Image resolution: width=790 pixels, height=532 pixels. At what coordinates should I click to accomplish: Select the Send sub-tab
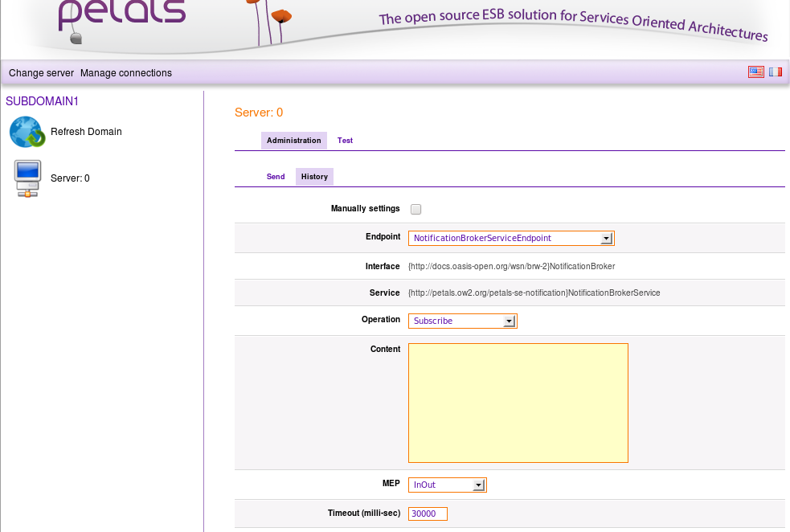[x=276, y=177]
